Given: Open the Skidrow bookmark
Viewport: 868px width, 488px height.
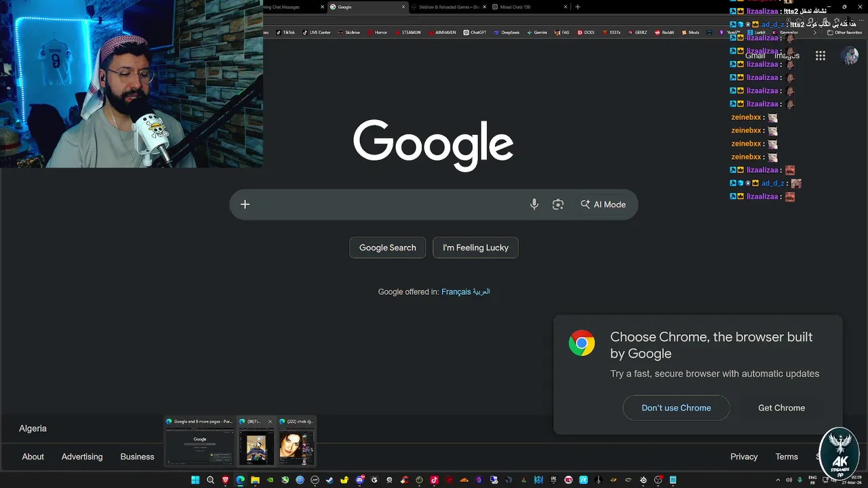Looking at the screenshot, I should coord(349,32).
